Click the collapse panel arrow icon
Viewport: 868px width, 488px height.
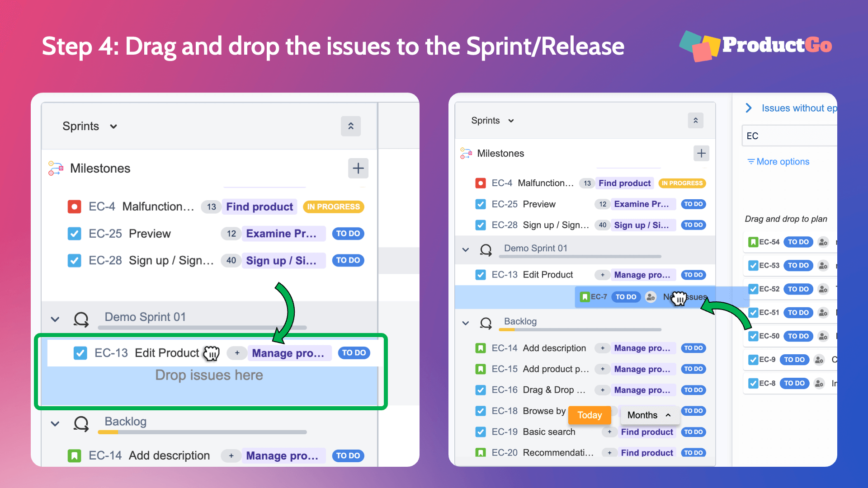coord(351,126)
